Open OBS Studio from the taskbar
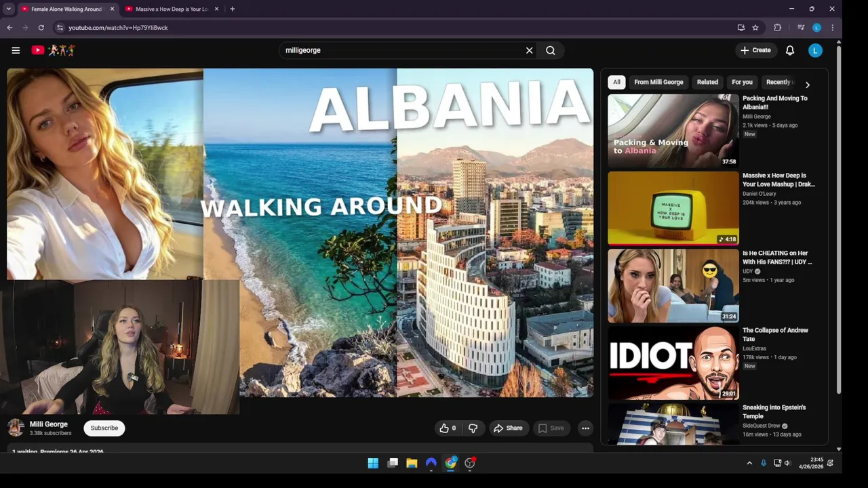This screenshot has height=488, width=868. pyautogui.click(x=470, y=463)
